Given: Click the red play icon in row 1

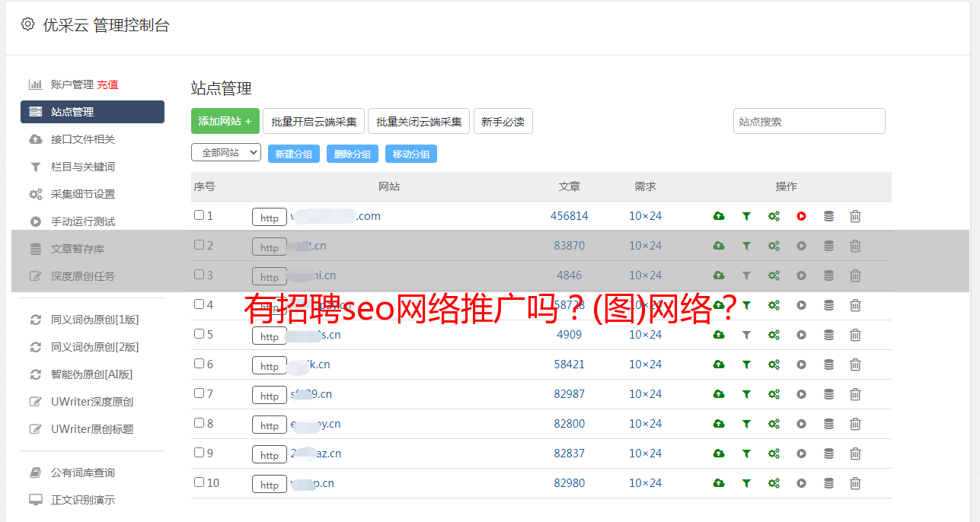Looking at the screenshot, I should click(x=801, y=216).
